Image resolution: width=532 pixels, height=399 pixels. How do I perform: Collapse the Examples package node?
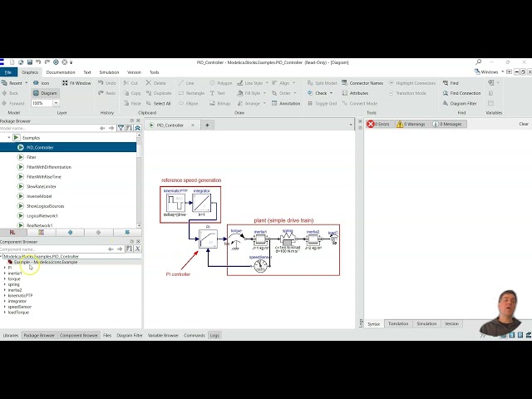pos(9,138)
